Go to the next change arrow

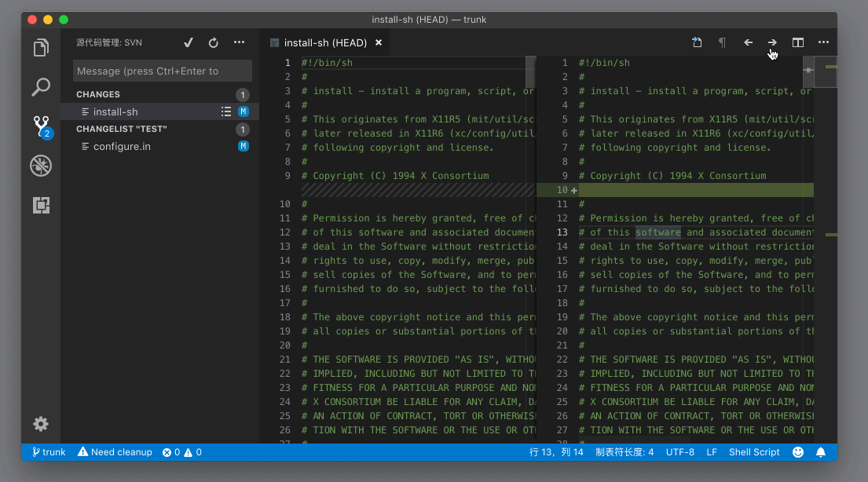pyautogui.click(x=772, y=42)
